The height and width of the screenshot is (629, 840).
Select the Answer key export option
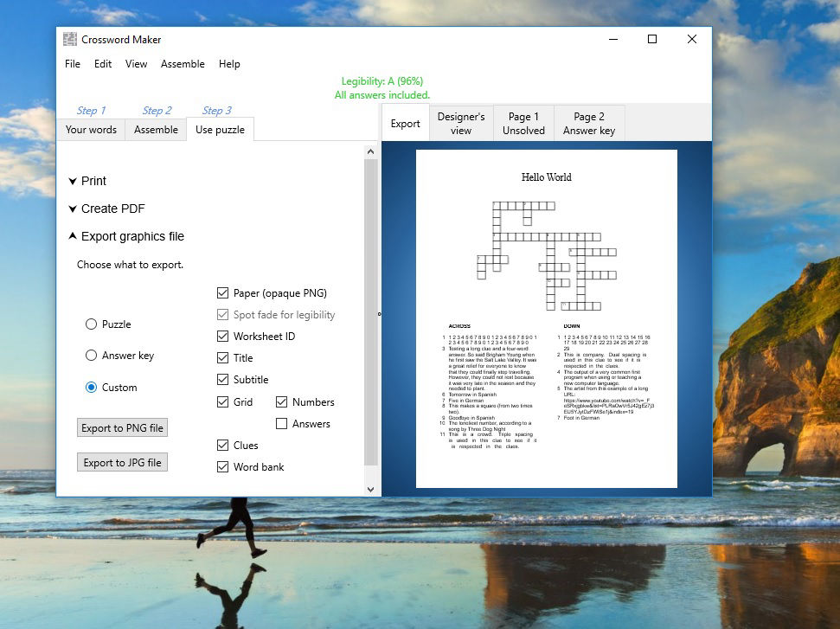pos(91,355)
